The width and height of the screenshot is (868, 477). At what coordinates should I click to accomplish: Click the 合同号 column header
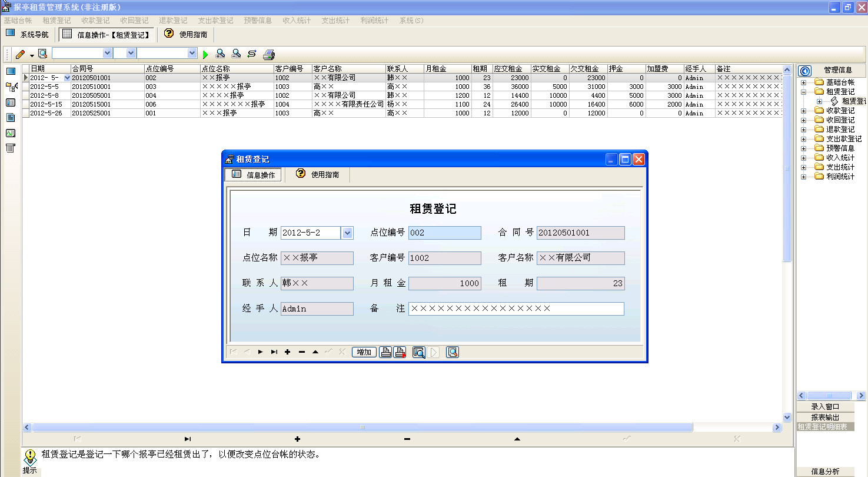point(107,69)
